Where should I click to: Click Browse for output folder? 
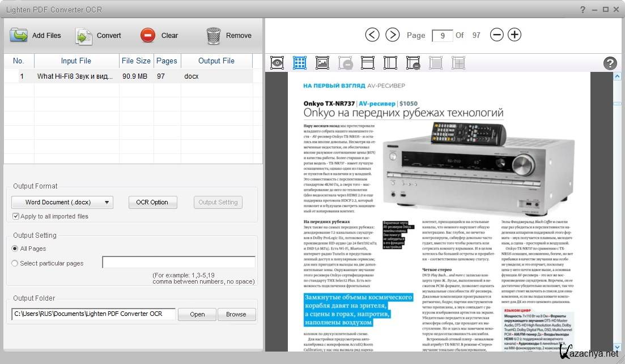point(236,314)
